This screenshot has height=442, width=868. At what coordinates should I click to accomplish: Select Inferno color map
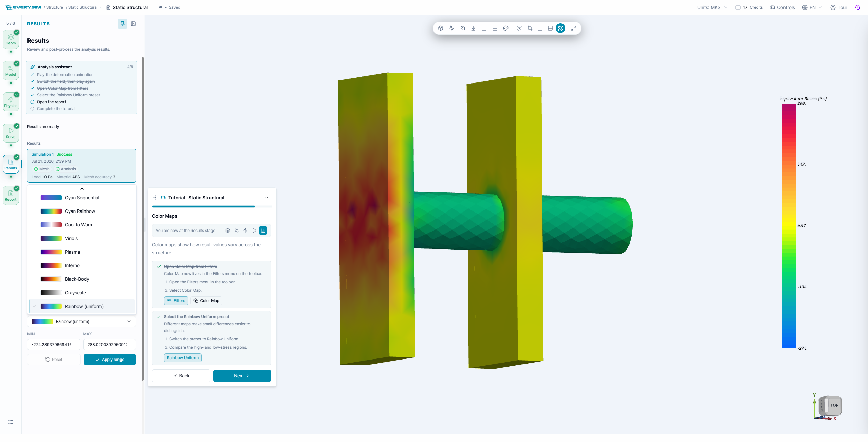click(82, 265)
